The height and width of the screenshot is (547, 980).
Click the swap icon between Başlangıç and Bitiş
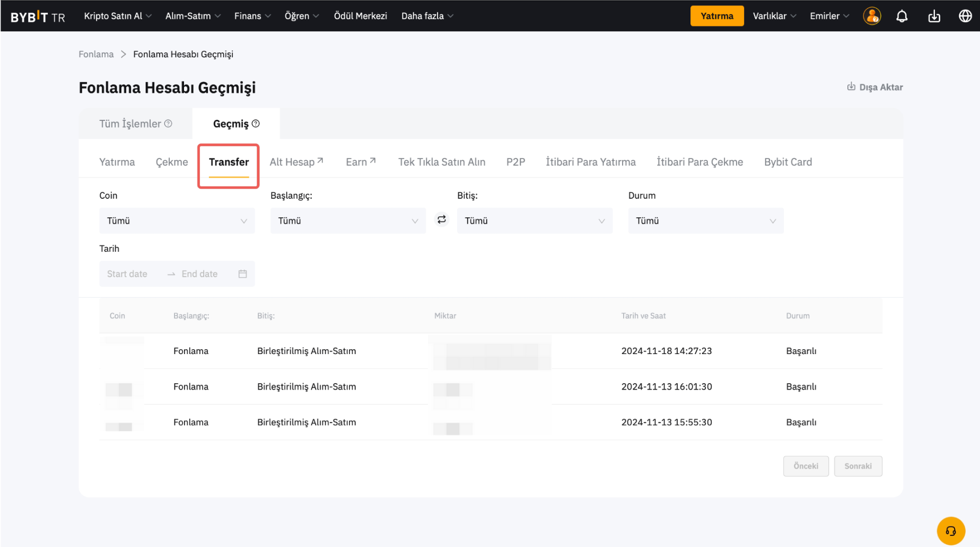(x=441, y=219)
